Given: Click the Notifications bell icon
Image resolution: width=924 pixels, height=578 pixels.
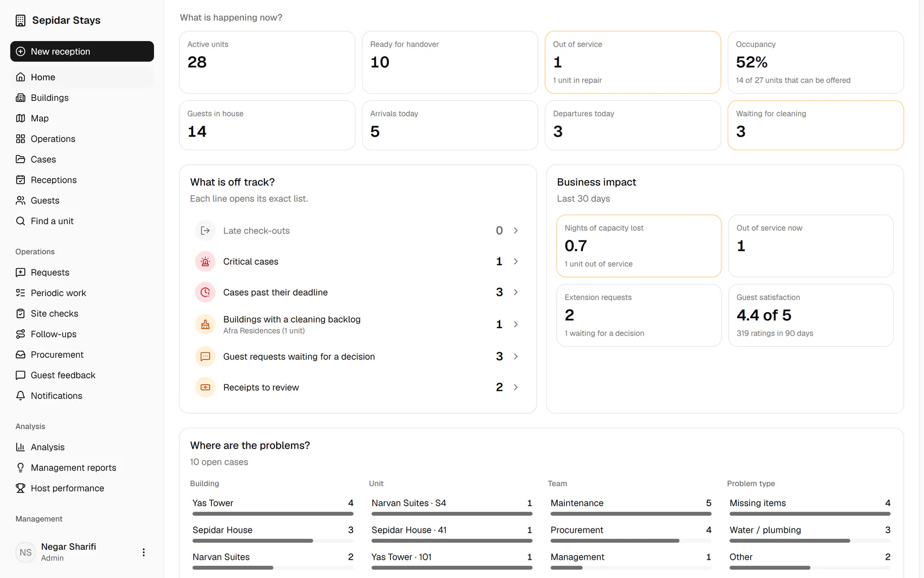Looking at the screenshot, I should pos(20,396).
